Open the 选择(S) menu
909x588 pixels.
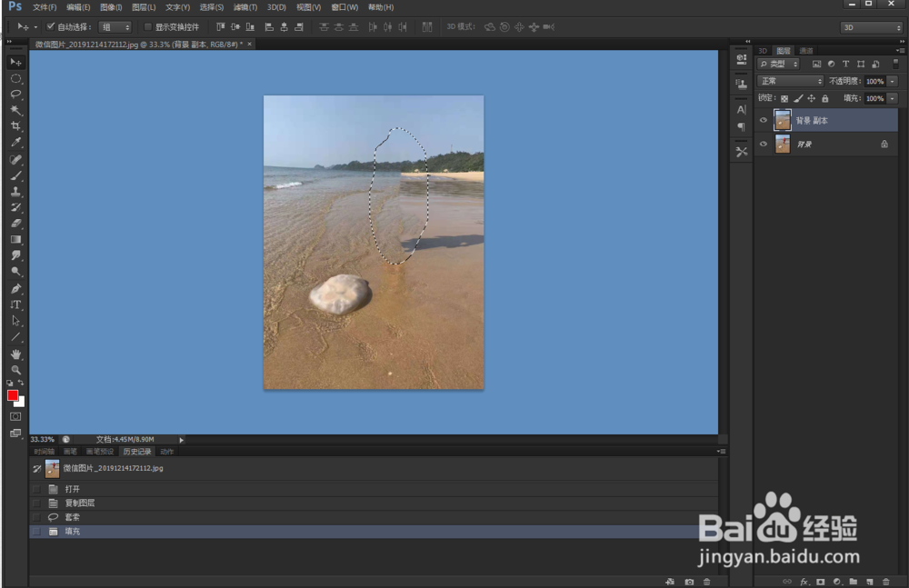(x=212, y=7)
